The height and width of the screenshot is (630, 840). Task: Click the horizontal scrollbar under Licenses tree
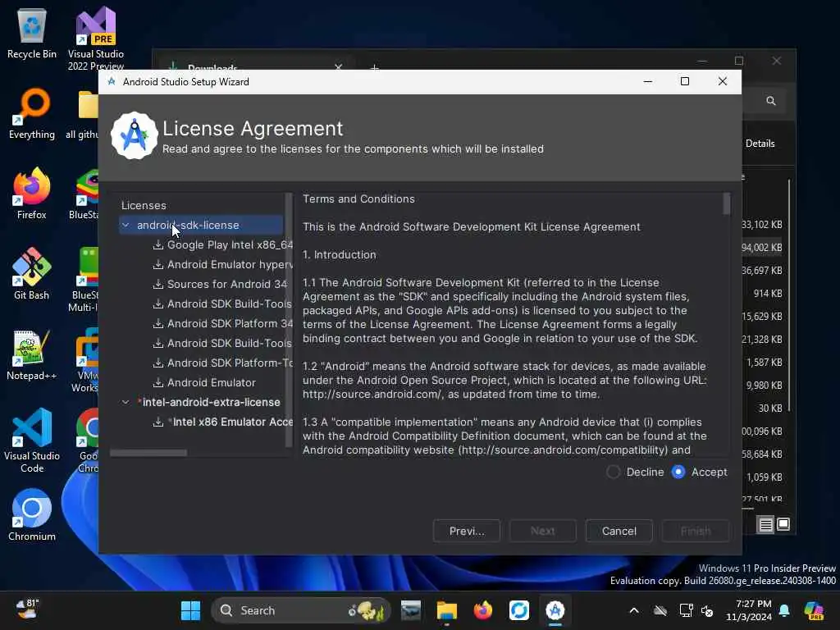148,453
